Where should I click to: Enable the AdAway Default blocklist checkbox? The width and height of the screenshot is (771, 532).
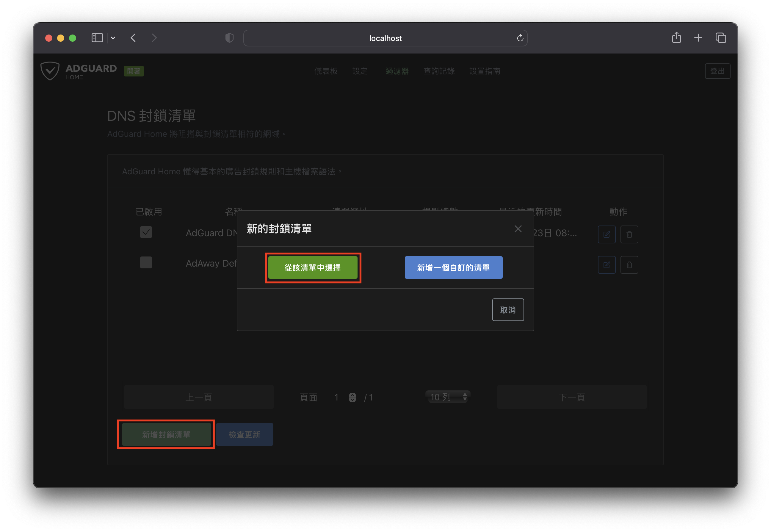tap(146, 262)
